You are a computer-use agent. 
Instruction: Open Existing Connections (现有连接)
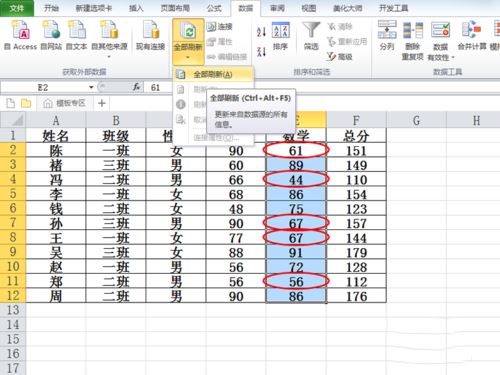(151, 35)
